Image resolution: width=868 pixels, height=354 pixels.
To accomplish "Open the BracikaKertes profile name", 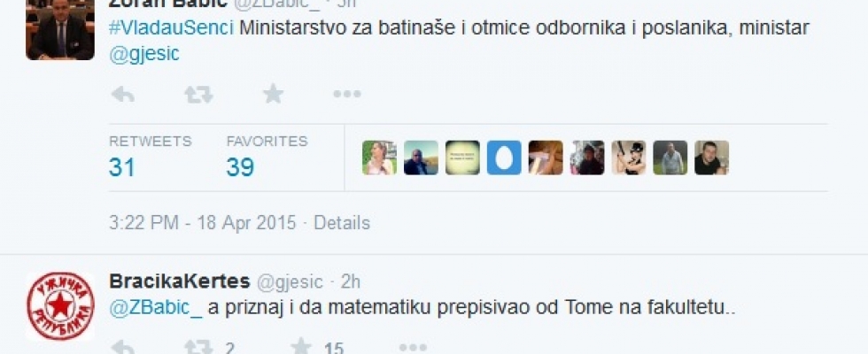I will pos(178,281).
